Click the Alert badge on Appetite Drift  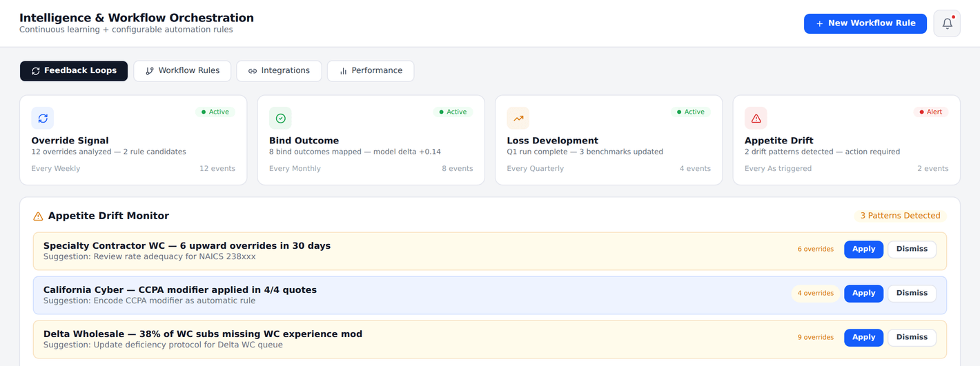click(x=930, y=112)
